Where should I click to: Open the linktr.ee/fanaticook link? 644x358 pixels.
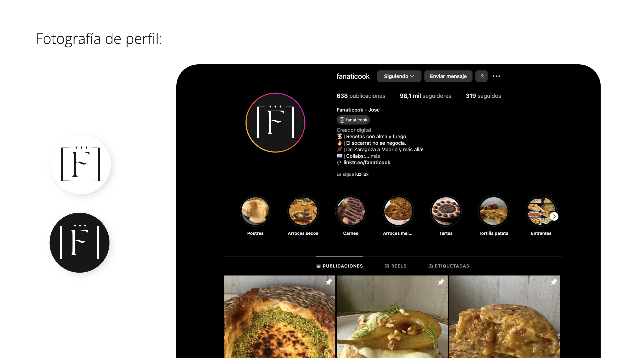367,162
